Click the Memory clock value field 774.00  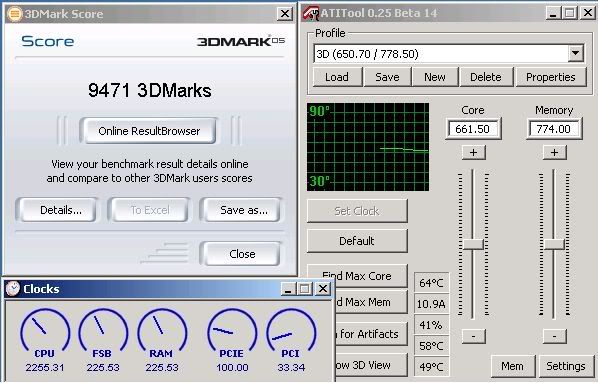(x=554, y=129)
